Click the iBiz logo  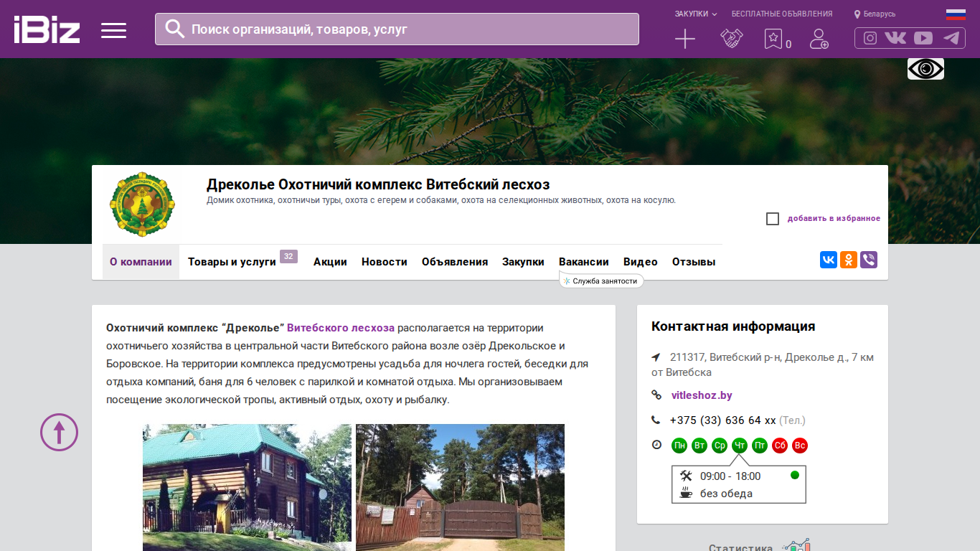pos(47,29)
